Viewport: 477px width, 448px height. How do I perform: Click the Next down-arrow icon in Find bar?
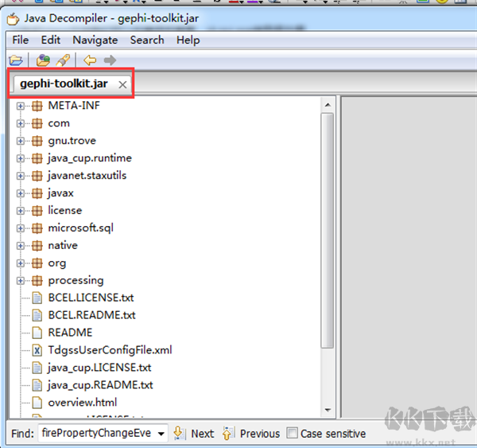click(180, 433)
